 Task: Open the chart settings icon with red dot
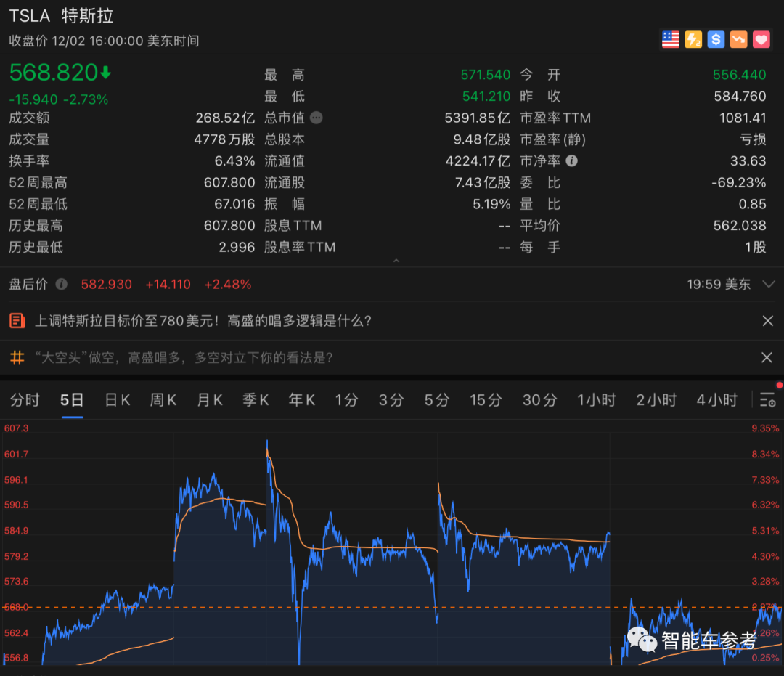pyautogui.click(x=769, y=399)
